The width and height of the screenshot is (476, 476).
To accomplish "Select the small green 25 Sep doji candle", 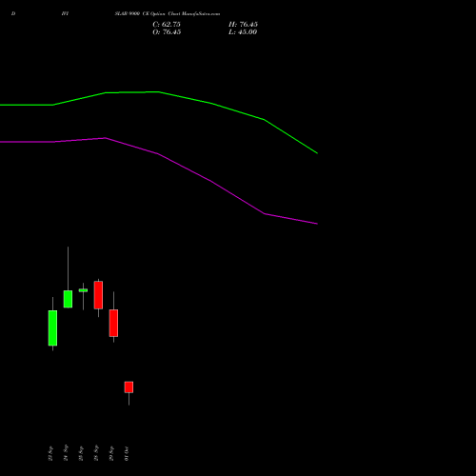I will (83, 290).
